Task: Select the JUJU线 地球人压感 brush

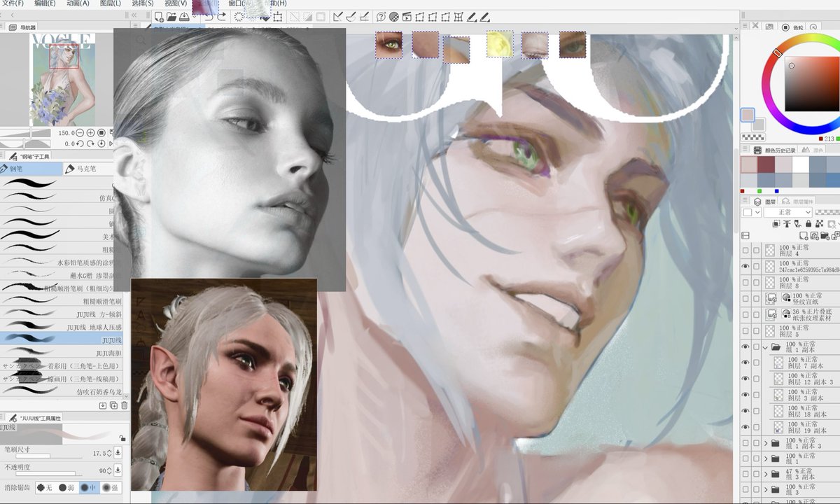Action: tap(62, 327)
